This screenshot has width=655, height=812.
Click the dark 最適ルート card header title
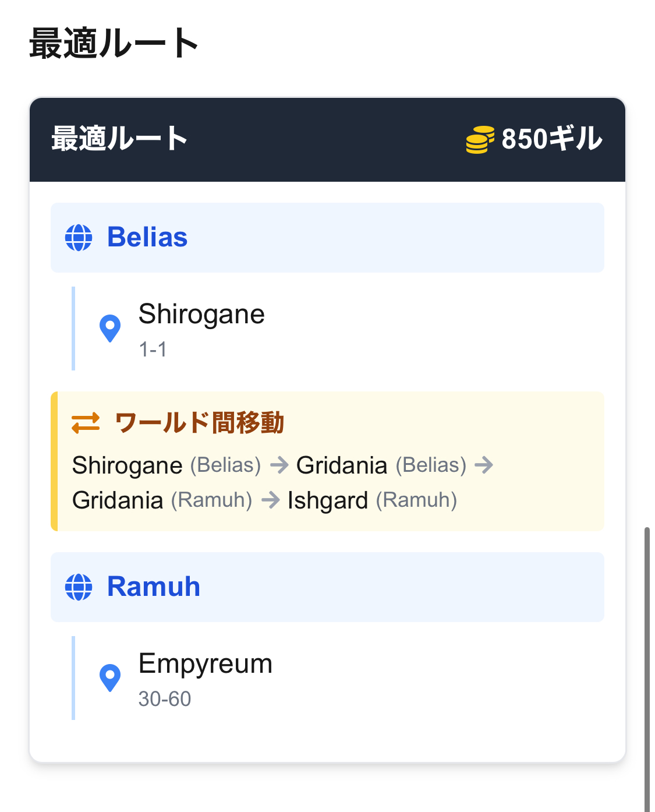(x=119, y=140)
